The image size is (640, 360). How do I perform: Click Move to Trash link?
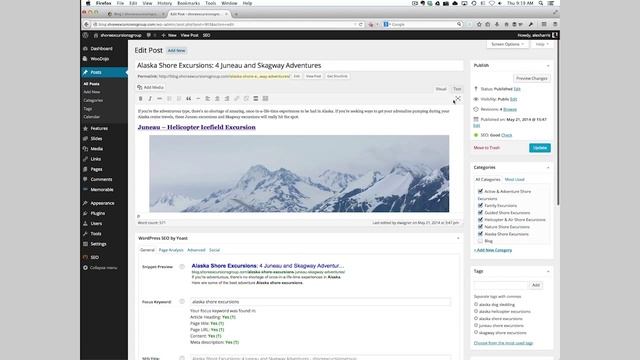click(487, 148)
